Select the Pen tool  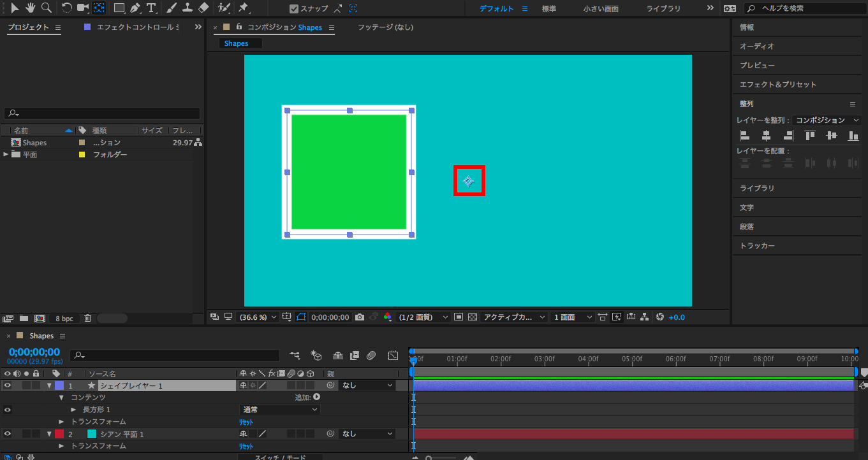pos(135,8)
